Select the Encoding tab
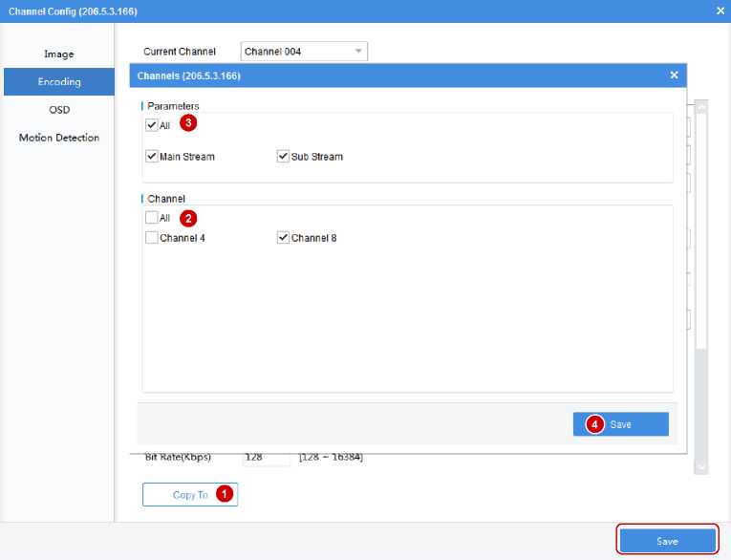The width and height of the screenshot is (731, 560). coord(58,82)
